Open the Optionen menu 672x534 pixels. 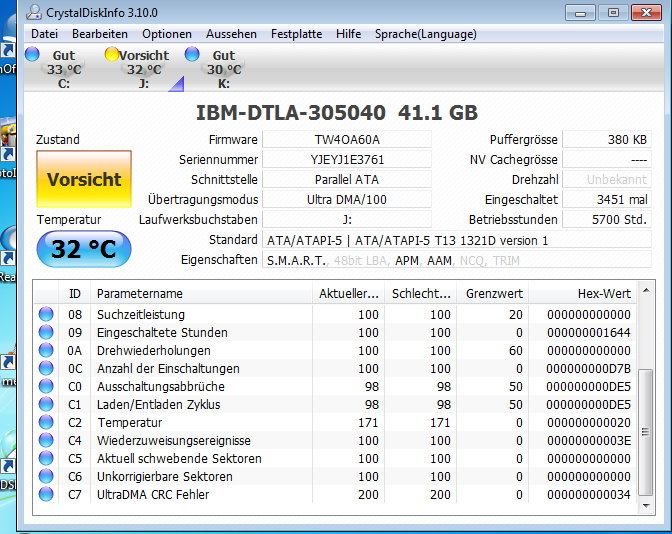coord(167,34)
